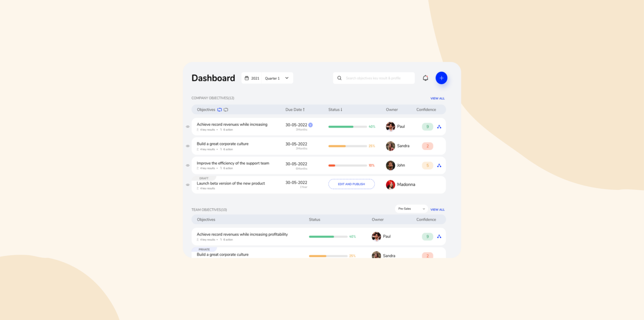This screenshot has height=320, width=644.
Task: Sort by the Due Date column
Action: (295, 109)
